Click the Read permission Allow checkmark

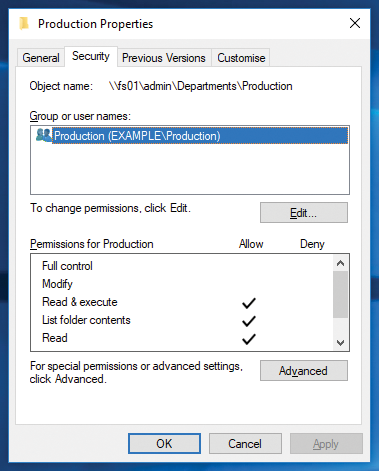[249, 339]
